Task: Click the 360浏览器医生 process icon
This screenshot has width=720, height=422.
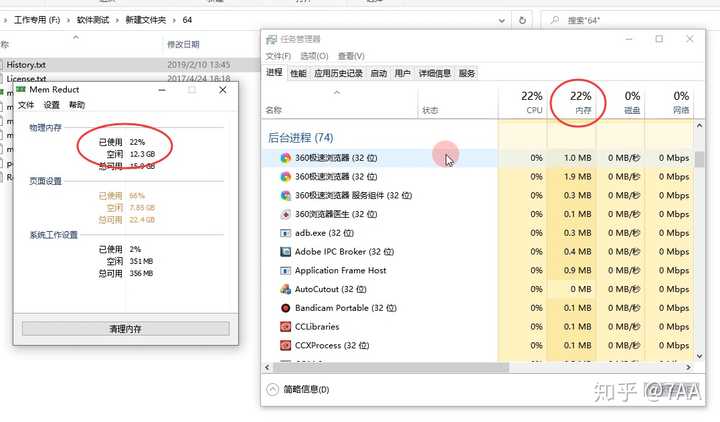Action: (286, 214)
